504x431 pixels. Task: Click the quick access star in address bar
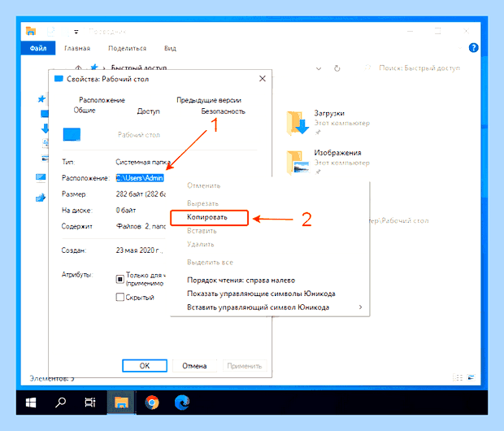pos(94,67)
